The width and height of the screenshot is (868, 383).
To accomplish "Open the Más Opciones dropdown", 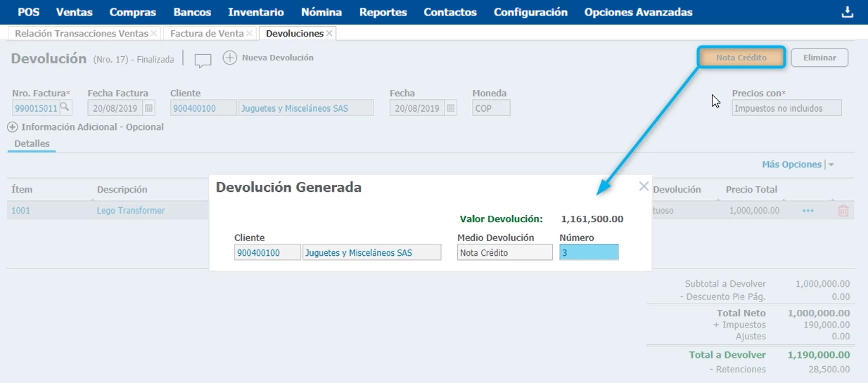I will click(798, 164).
